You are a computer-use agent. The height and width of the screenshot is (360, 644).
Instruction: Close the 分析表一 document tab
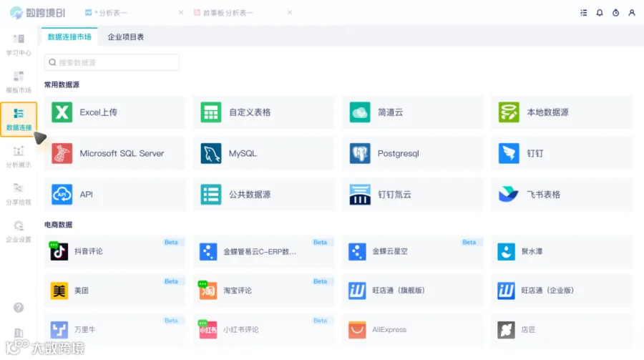[181, 13]
